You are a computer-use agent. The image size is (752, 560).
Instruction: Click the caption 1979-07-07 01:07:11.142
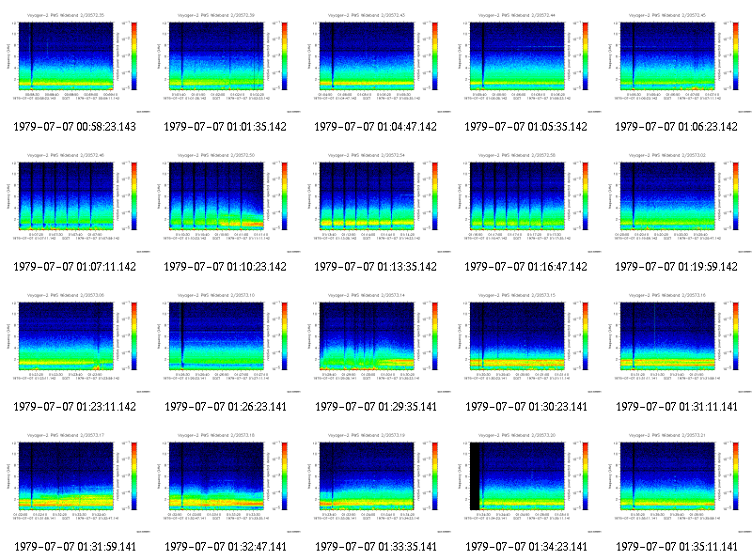pos(75,267)
